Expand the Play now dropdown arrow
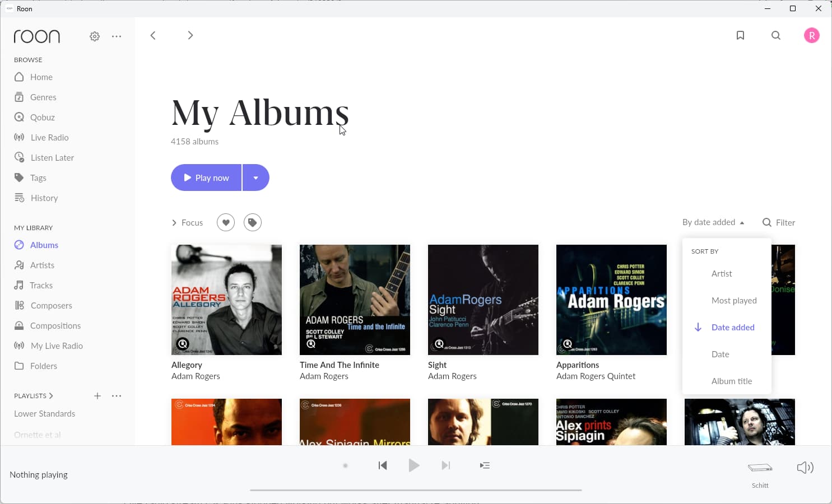The image size is (832, 504). [x=256, y=178]
